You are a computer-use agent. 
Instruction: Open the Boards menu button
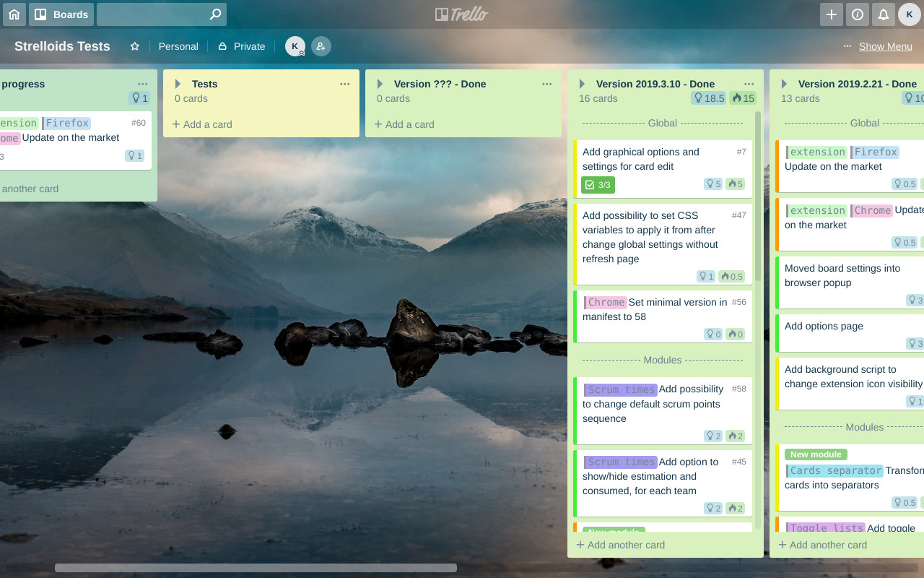[x=61, y=14]
